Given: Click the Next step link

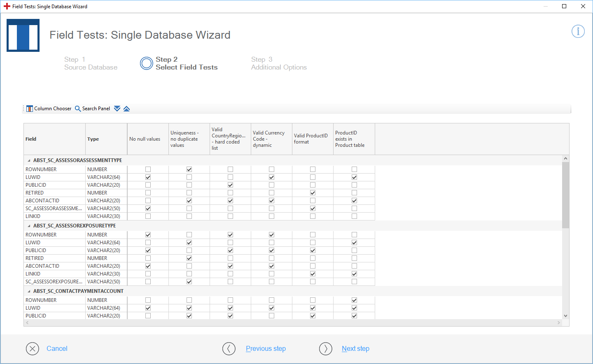Looking at the screenshot, I should pyautogui.click(x=355, y=349).
